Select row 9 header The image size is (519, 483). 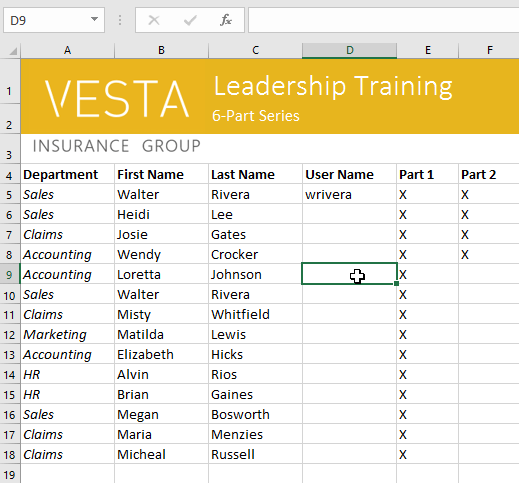(x=9, y=275)
